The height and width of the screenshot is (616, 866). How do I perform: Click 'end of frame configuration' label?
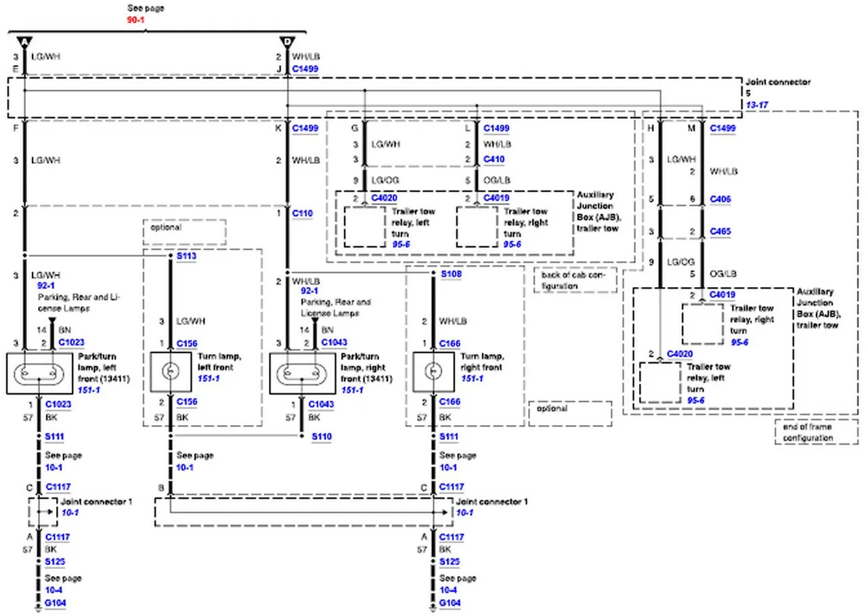808,433
